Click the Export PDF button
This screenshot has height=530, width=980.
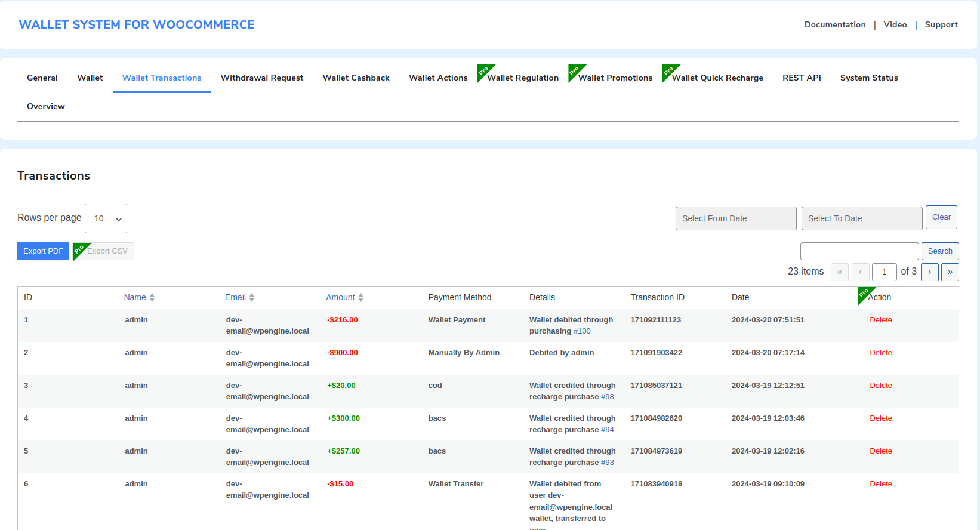43,251
